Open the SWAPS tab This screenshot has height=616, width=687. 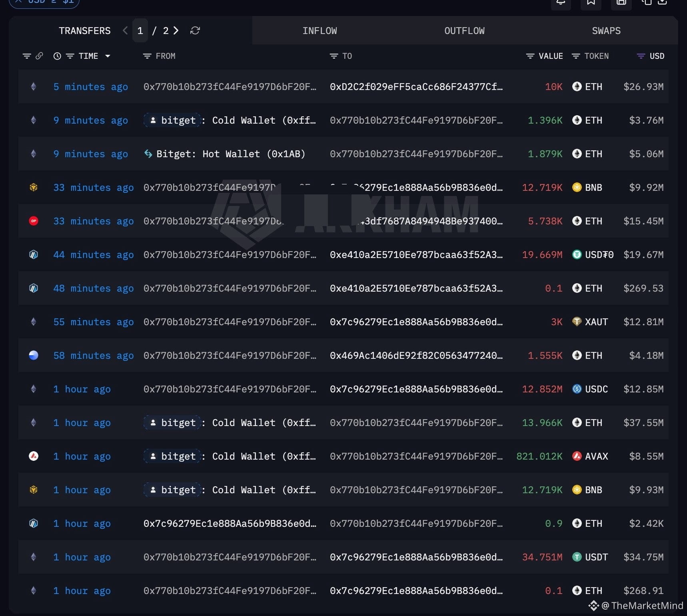[606, 31]
